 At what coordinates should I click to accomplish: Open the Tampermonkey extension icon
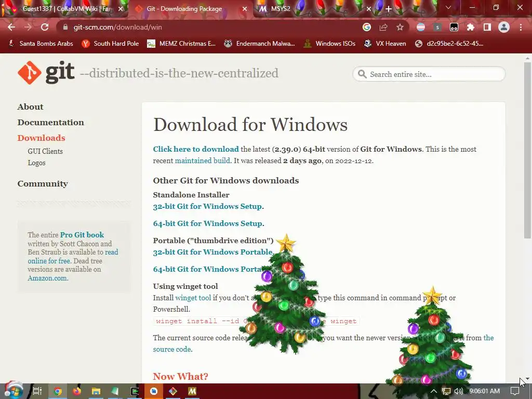pyautogui.click(x=454, y=27)
